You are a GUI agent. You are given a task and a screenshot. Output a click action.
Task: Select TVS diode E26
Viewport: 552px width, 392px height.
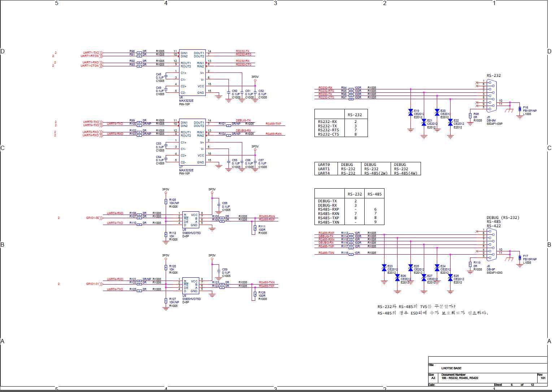(397, 278)
